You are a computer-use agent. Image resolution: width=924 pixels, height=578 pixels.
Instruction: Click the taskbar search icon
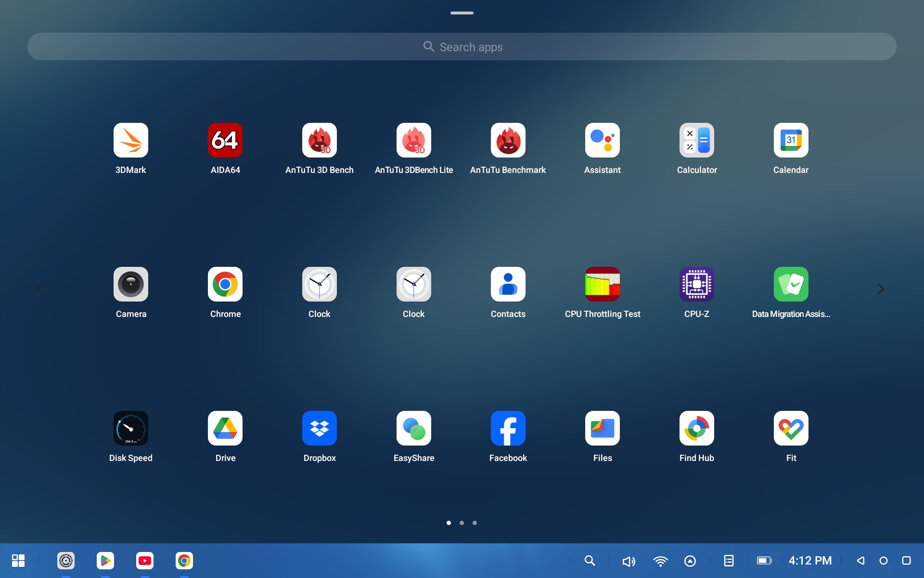point(590,561)
